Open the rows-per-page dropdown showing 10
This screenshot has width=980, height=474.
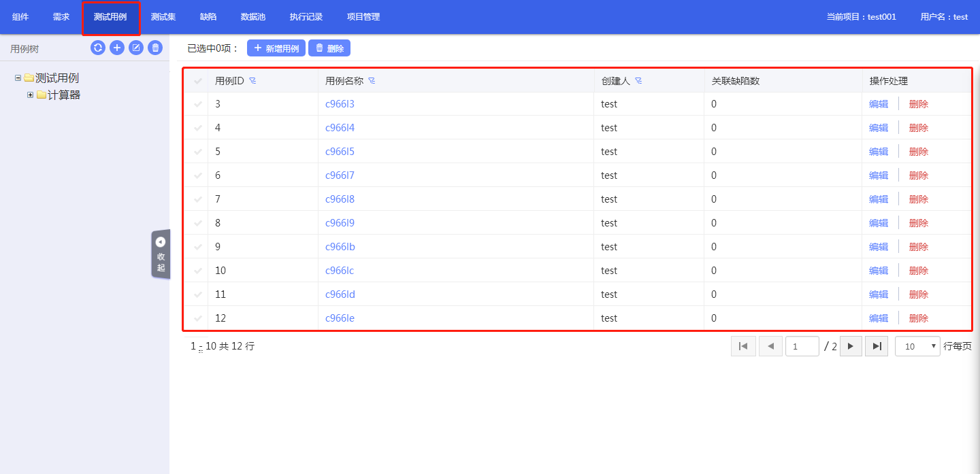(917, 346)
